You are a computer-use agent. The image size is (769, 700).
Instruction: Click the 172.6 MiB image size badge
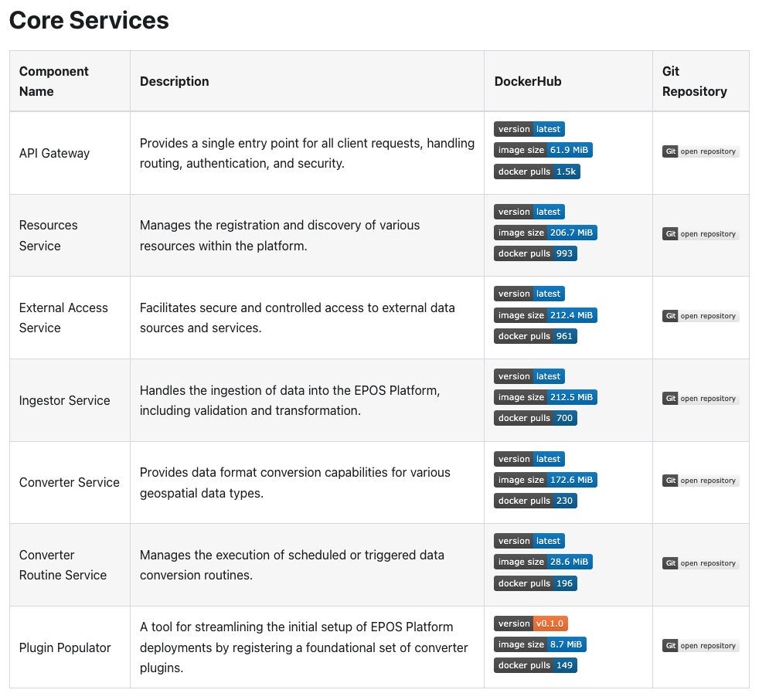[546, 480]
